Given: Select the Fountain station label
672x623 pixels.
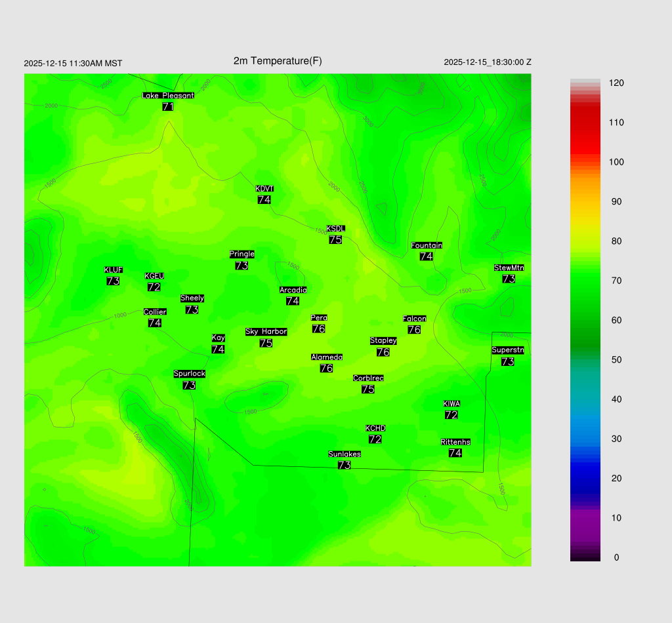Looking at the screenshot, I should click(x=426, y=245).
